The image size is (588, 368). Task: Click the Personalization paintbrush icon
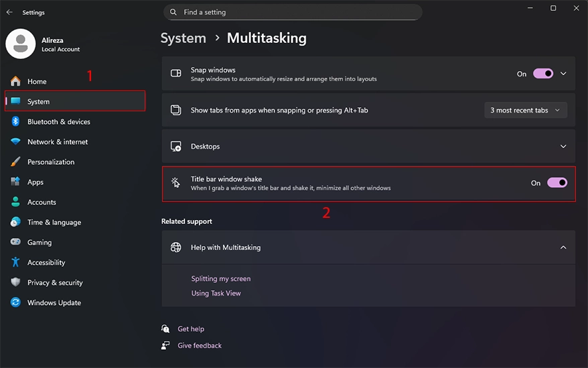coord(15,162)
